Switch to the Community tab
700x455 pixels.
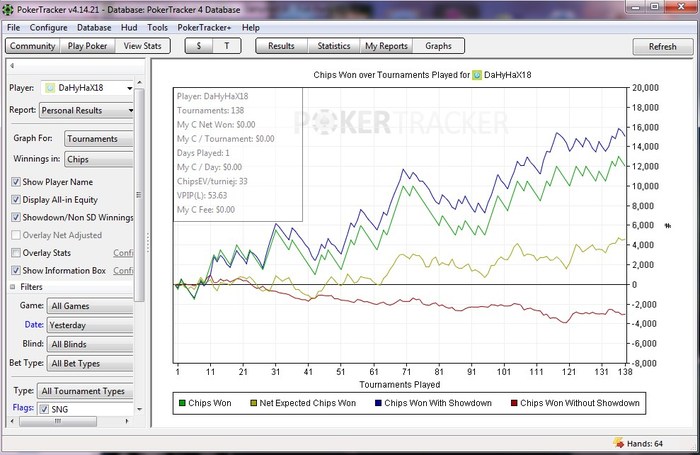tap(33, 46)
